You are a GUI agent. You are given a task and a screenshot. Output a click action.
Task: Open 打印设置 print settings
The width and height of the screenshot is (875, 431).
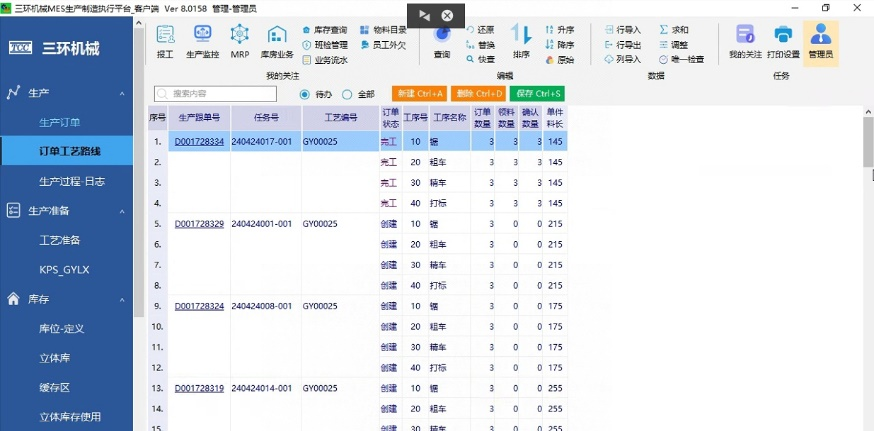[783, 42]
